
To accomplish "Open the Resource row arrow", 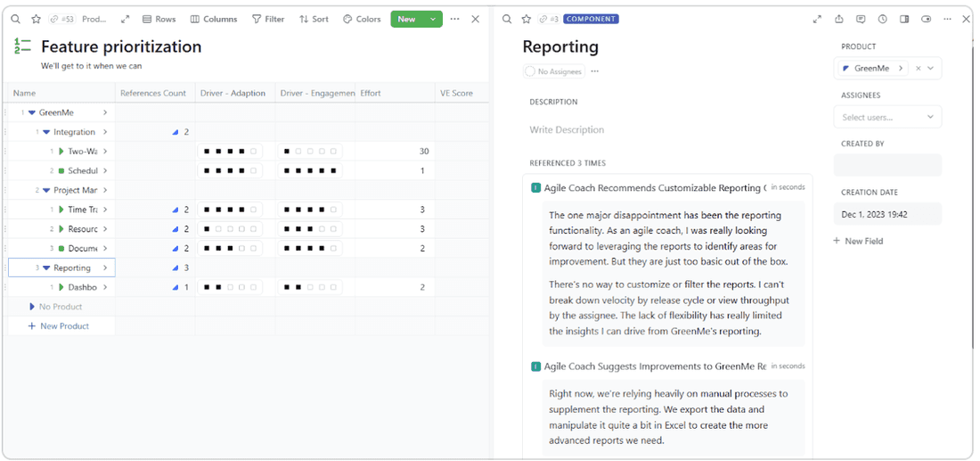I will coord(105,229).
